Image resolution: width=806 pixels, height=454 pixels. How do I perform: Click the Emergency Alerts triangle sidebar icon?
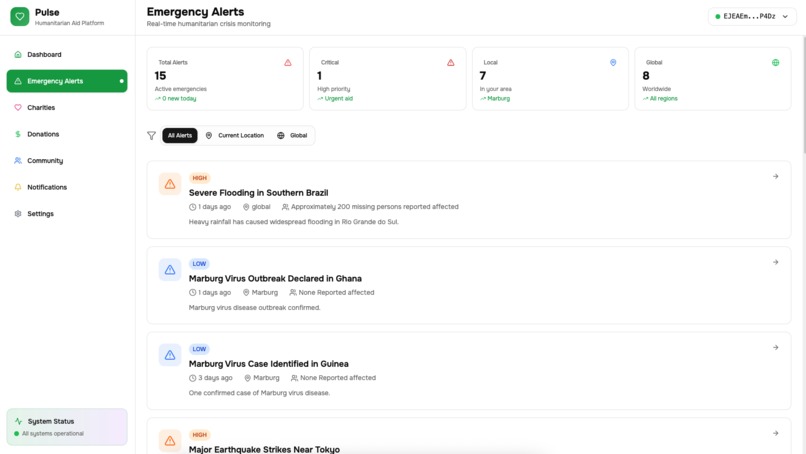click(18, 81)
